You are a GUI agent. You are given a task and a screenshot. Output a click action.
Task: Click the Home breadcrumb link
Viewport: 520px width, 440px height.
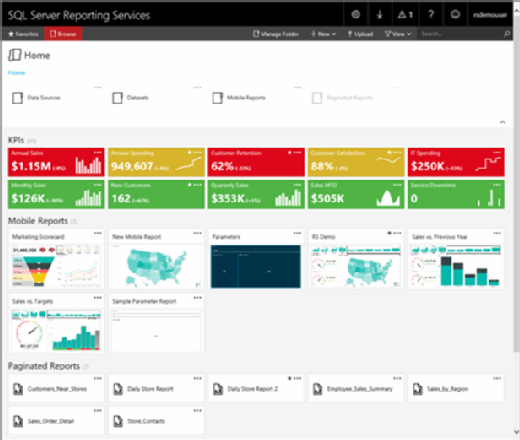(x=16, y=73)
